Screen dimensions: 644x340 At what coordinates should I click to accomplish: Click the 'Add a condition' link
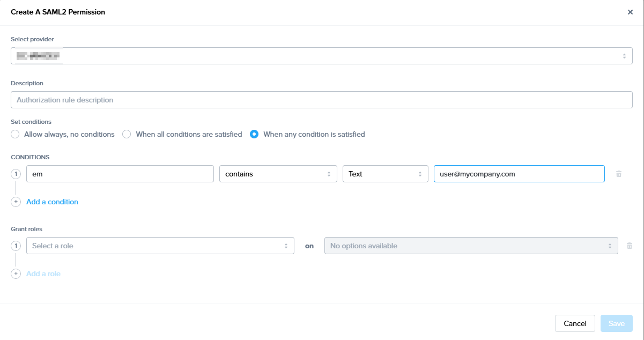[52, 202]
